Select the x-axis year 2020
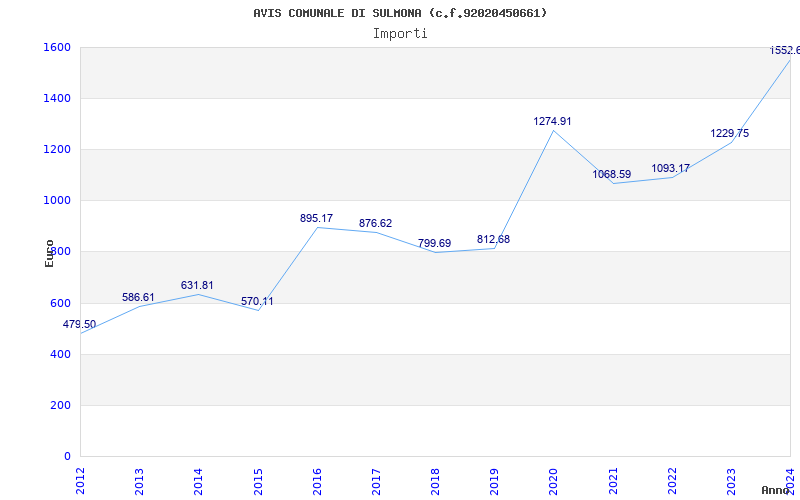 click(x=554, y=481)
